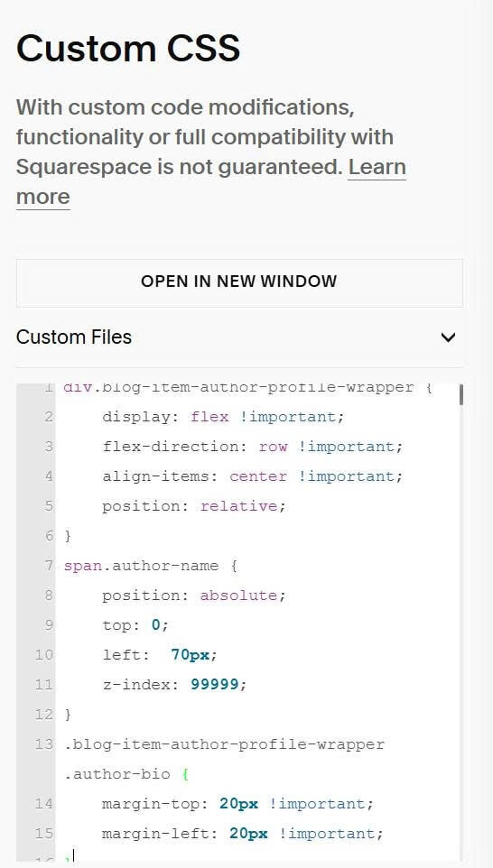Click the position: absolute value
This screenshot has width=493, height=868.
[238, 596]
